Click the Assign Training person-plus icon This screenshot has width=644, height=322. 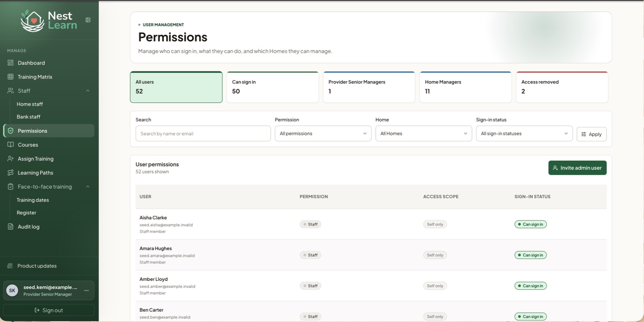[11, 159]
